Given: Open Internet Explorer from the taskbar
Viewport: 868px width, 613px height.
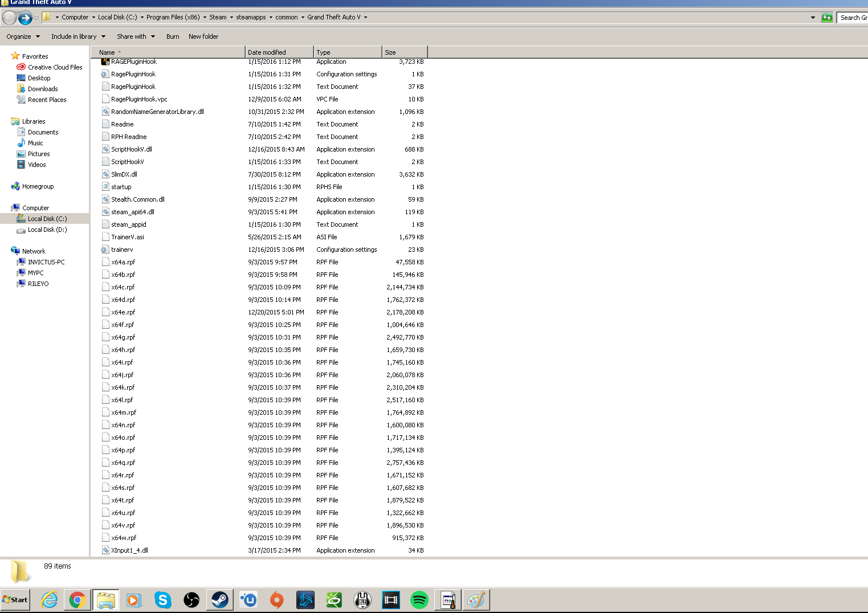Looking at the screenshot, I should click(50, 600).
